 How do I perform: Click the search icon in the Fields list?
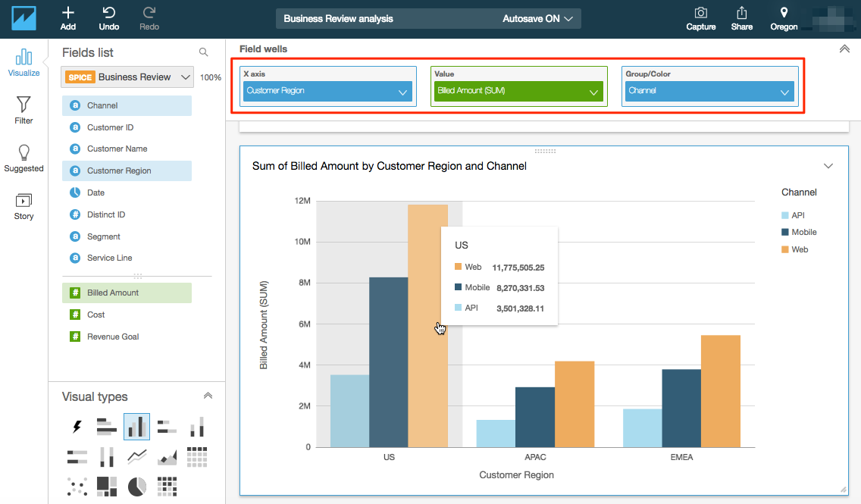(x=203, y=52)
